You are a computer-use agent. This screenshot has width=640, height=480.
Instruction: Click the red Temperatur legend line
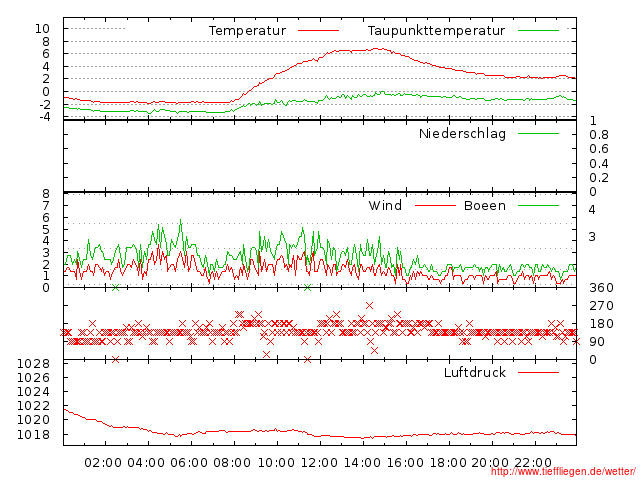pos(318,31)
